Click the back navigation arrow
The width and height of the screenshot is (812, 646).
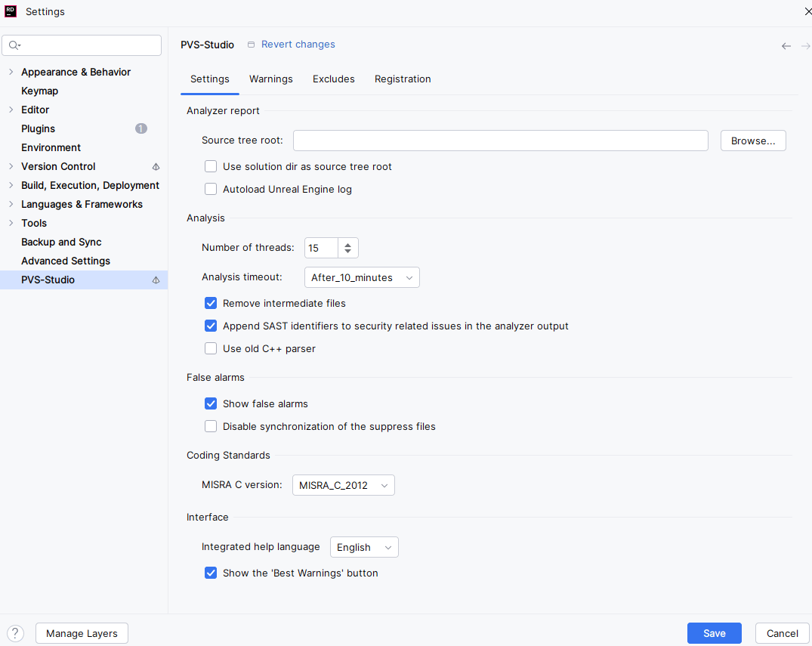click(x=786, y=46)
